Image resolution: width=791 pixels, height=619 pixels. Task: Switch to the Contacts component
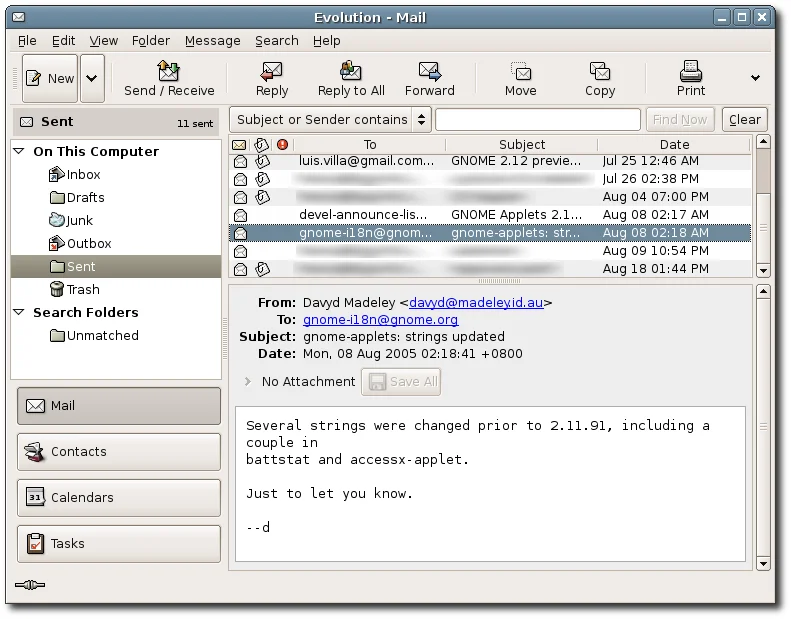click(x=119, y=452)
